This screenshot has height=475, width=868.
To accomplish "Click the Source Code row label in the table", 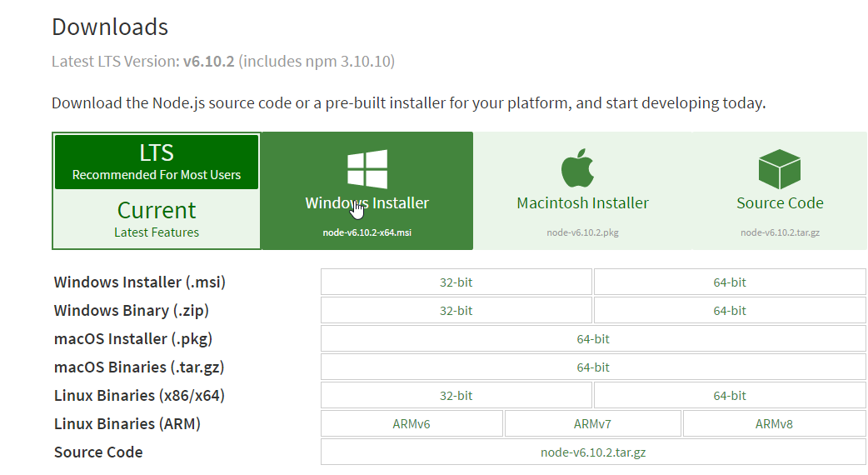I will click(x=98, y=452).
